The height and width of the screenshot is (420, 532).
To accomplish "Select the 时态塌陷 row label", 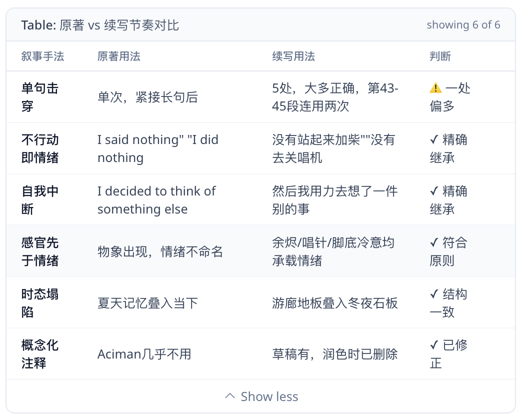I will pyautogui.click(x=40, y=303).
